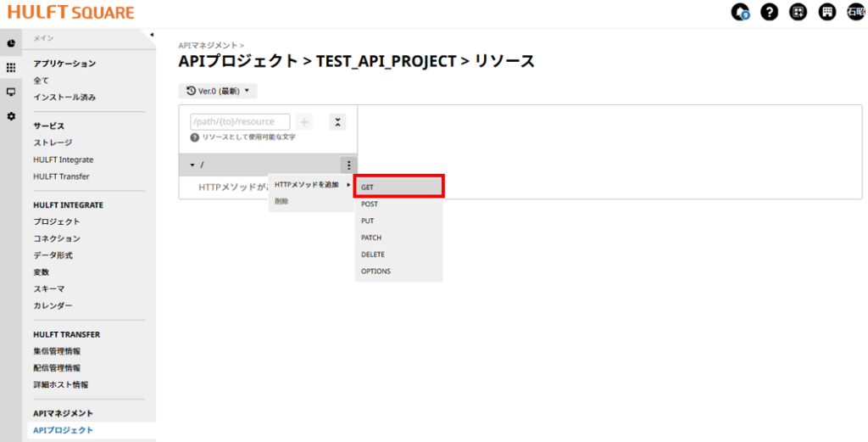The image size is (868, 442).
Task: Select POST from the method submenu
Action: 398,204
